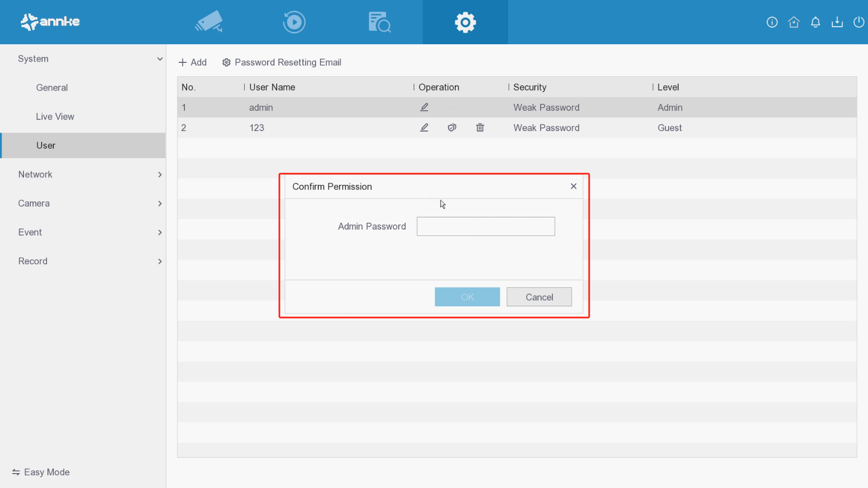Image resolution: width=868 pixels, height=488 pixels.
Task: Expand the Camera menu section
Action: click(x=159, y=204)
